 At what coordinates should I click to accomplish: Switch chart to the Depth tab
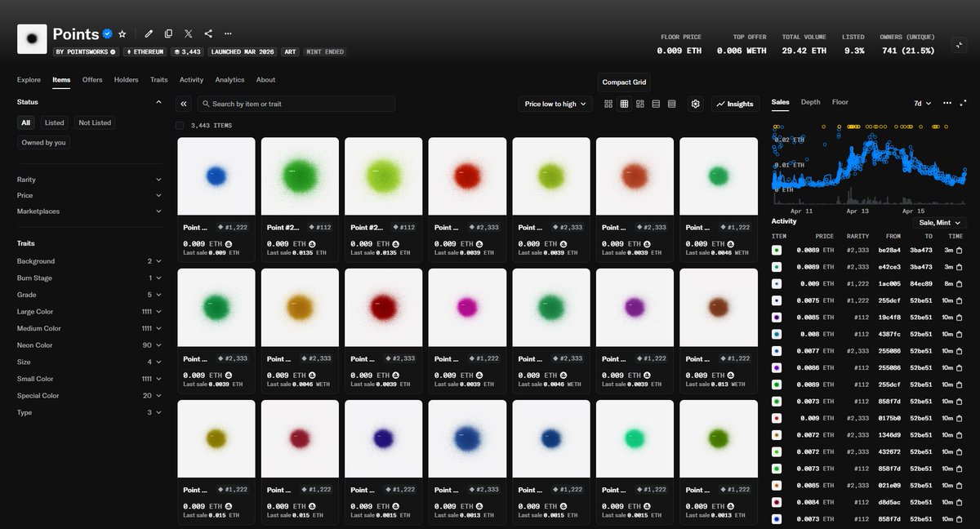pos(810,102)
